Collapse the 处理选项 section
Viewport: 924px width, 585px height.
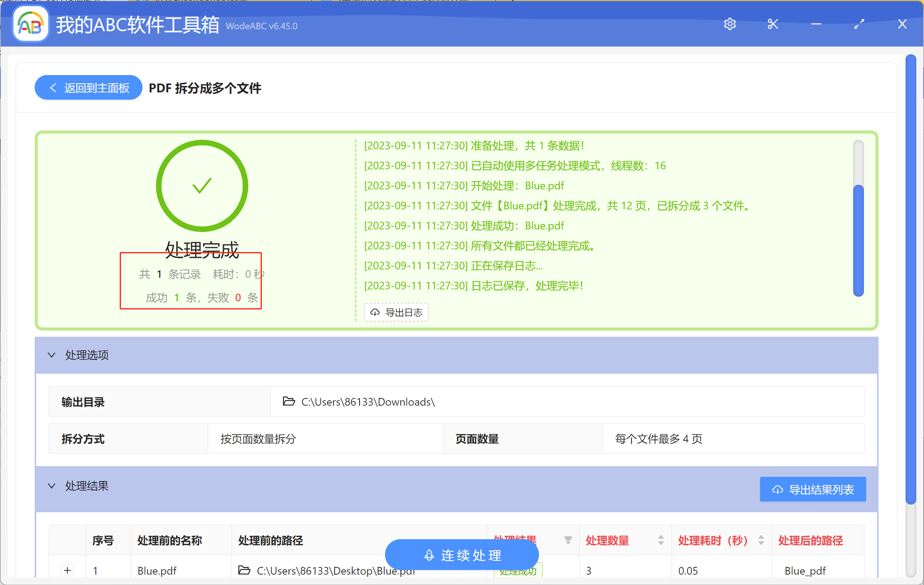52,355
